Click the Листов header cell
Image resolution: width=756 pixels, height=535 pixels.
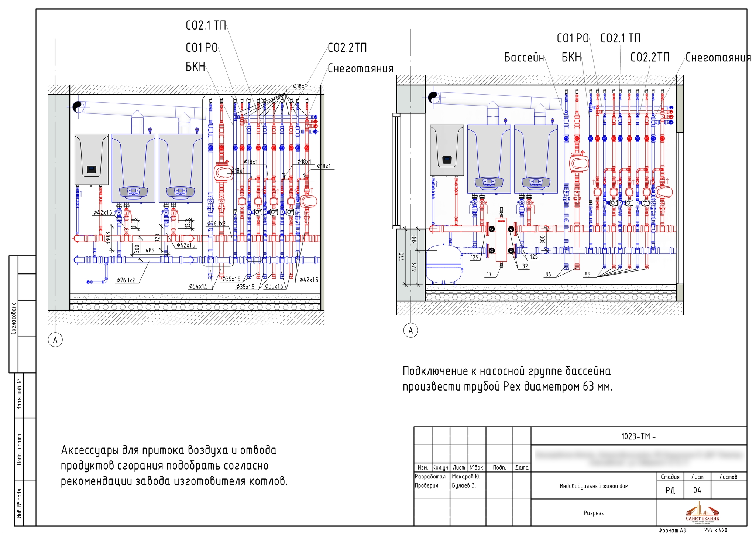tap(728, 477)
